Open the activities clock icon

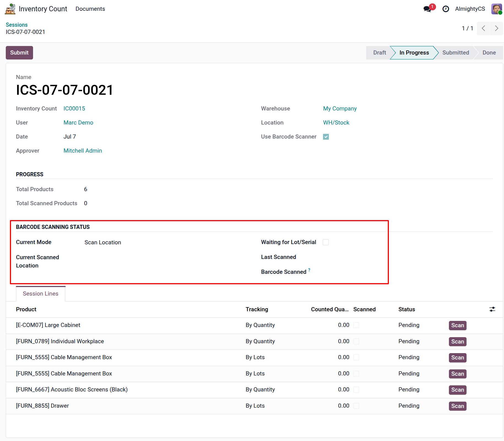446,9
